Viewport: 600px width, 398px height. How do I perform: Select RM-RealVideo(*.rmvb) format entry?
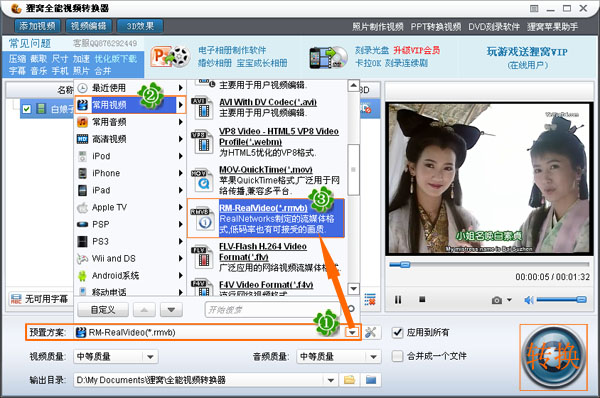click(266, 219)
